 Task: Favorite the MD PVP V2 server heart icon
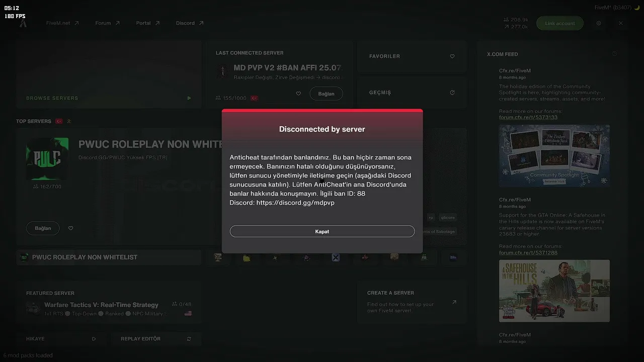(x=298, y=94)
